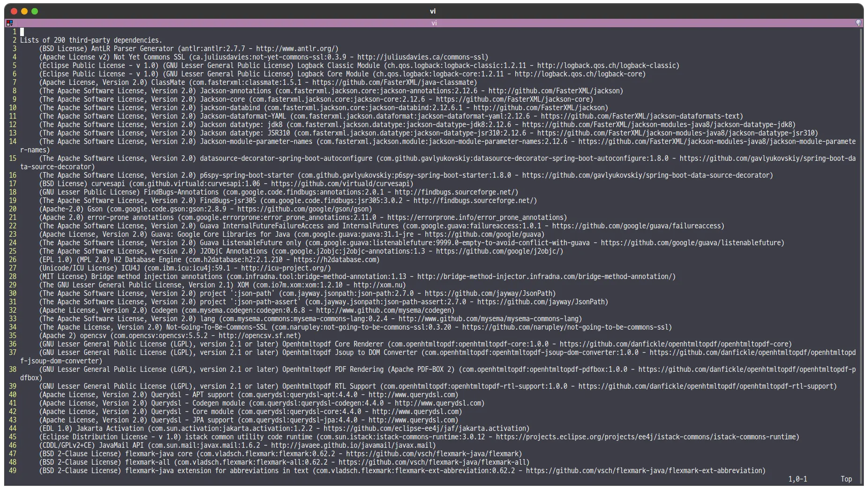Click 'Querydsl - JPA support' text

point(193,420)
